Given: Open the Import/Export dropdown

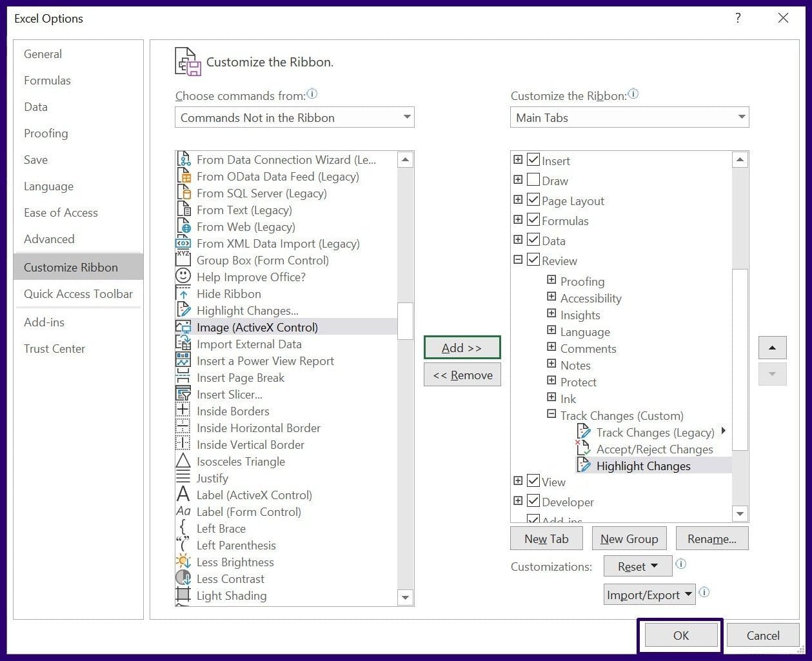Looking at the screenshot, I should [649, 595].
